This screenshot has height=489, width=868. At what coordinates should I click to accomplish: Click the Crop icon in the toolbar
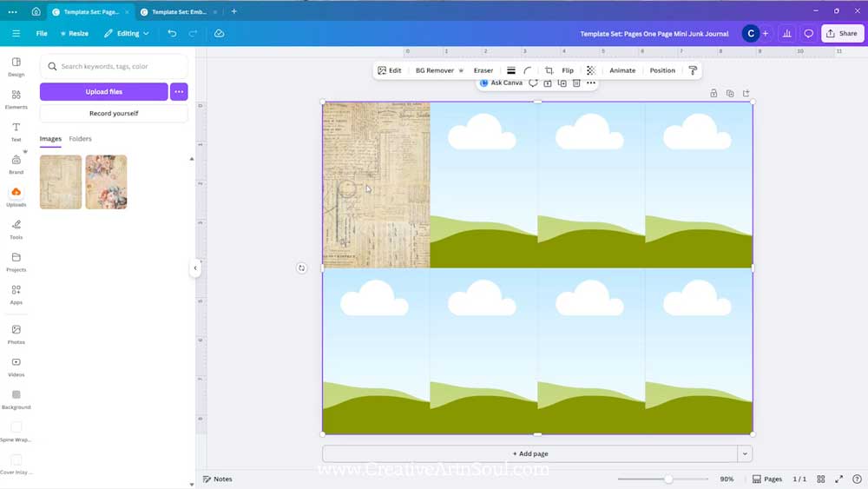point(549,70)
